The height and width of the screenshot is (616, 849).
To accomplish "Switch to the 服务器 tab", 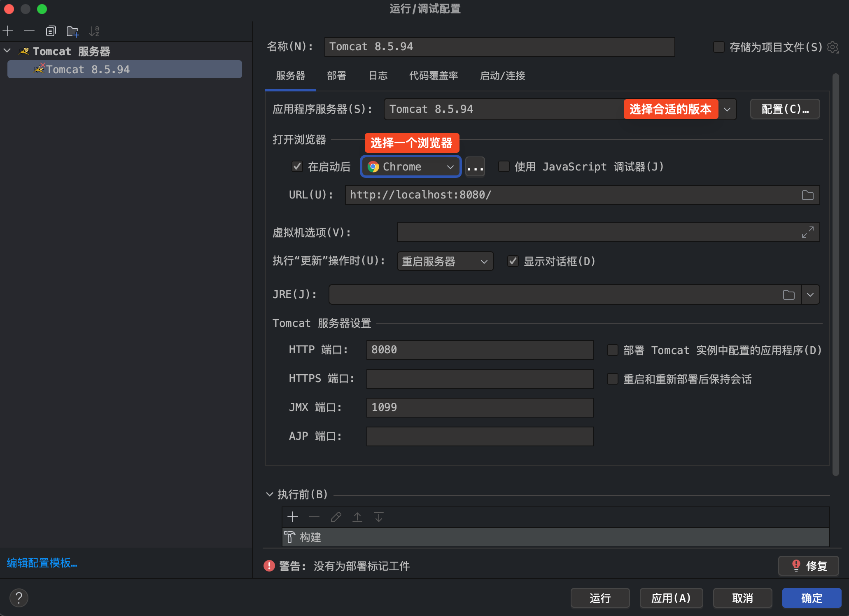I will [x=291, y=76].
